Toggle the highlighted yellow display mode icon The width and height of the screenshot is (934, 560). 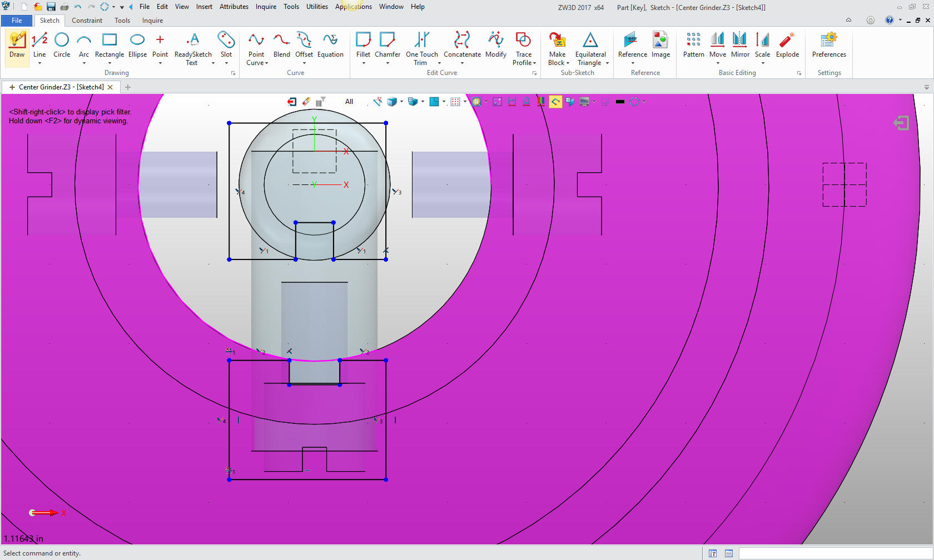click(x=555, y=102)
